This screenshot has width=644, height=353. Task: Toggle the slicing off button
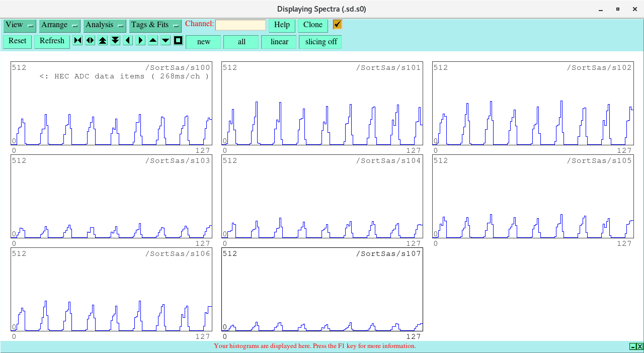point(320,42)
